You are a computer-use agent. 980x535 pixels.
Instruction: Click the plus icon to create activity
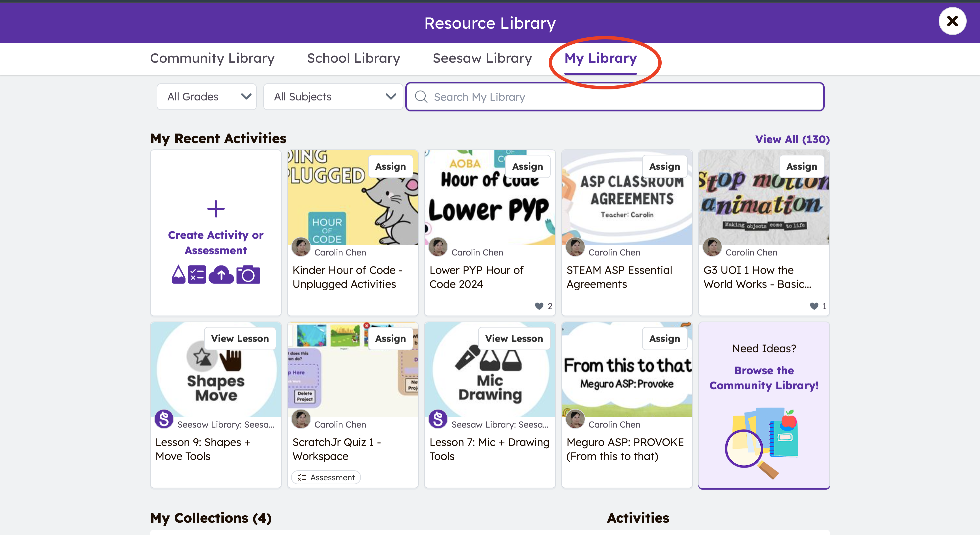(216, 209)
